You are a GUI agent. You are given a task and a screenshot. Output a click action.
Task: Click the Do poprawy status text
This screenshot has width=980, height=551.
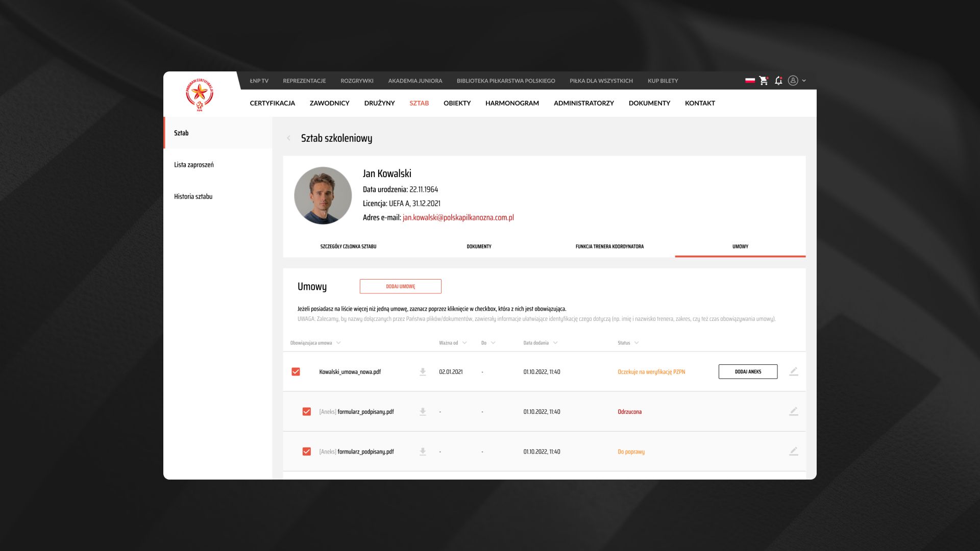(631, 452)
